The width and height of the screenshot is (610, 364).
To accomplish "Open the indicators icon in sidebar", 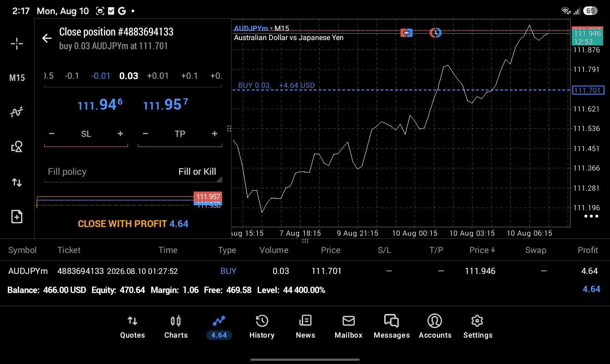I will pyautogui.click(x=17, y=112).
